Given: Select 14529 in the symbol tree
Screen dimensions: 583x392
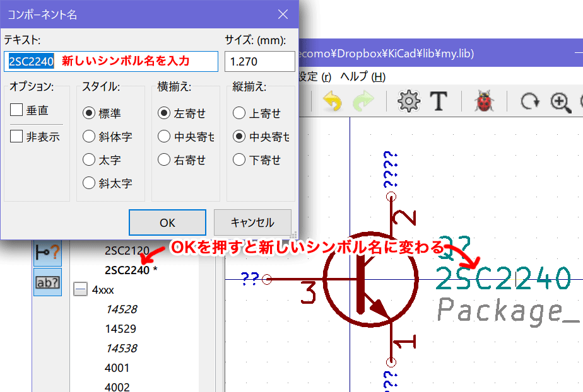Looking at the screenshot, I should 121,329.
